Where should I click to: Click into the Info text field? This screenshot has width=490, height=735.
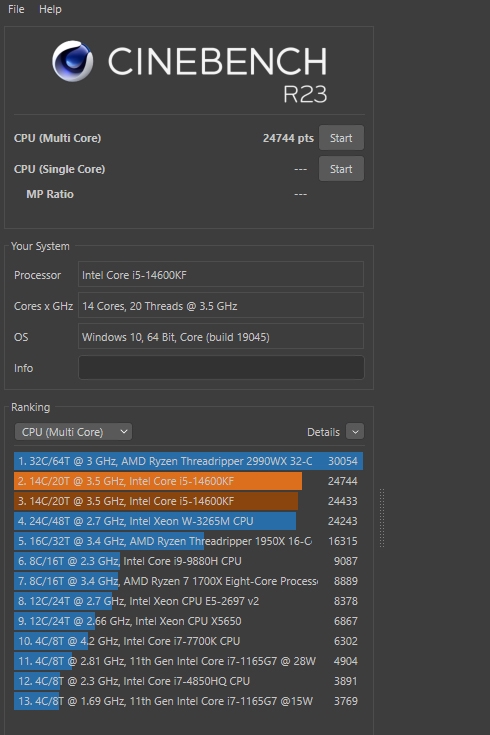click(221, 368)
